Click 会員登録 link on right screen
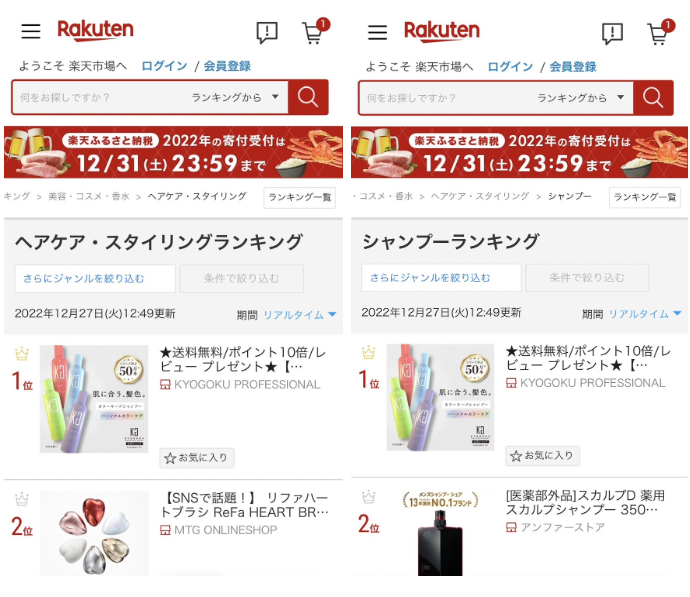This screenshot has height=597, width=690. [x=573, y=67]
